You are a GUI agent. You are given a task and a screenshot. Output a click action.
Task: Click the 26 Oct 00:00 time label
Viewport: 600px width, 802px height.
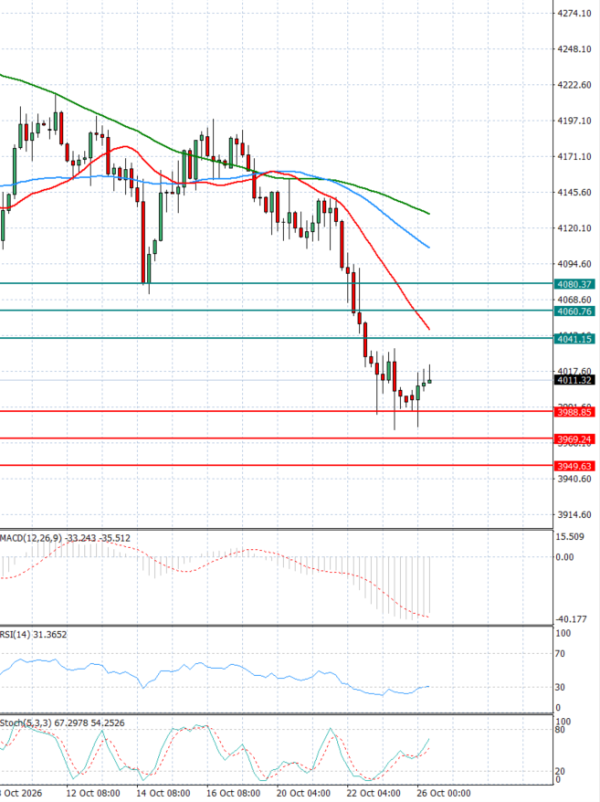click(443, 794)
